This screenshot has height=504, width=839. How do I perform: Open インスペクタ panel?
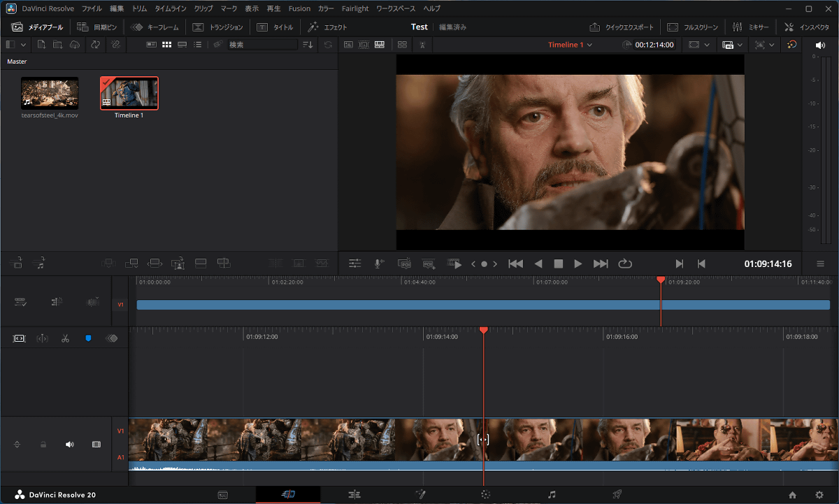click(807, 27)
